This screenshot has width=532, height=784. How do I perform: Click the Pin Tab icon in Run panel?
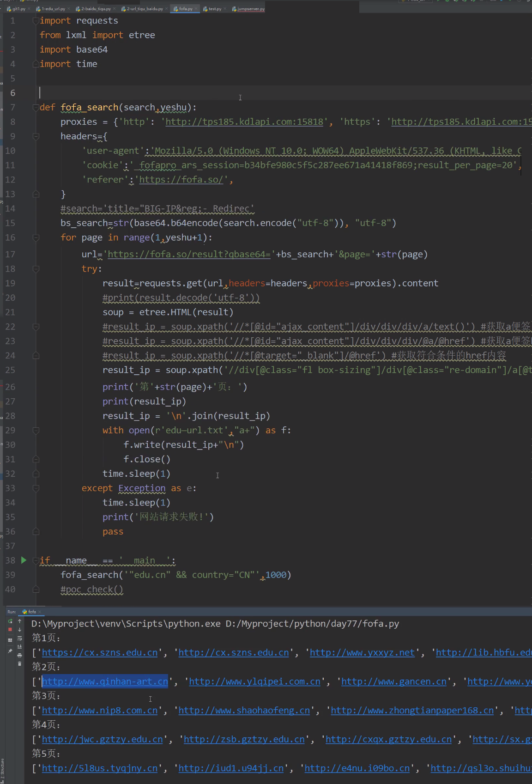click(x=10, y=651)
